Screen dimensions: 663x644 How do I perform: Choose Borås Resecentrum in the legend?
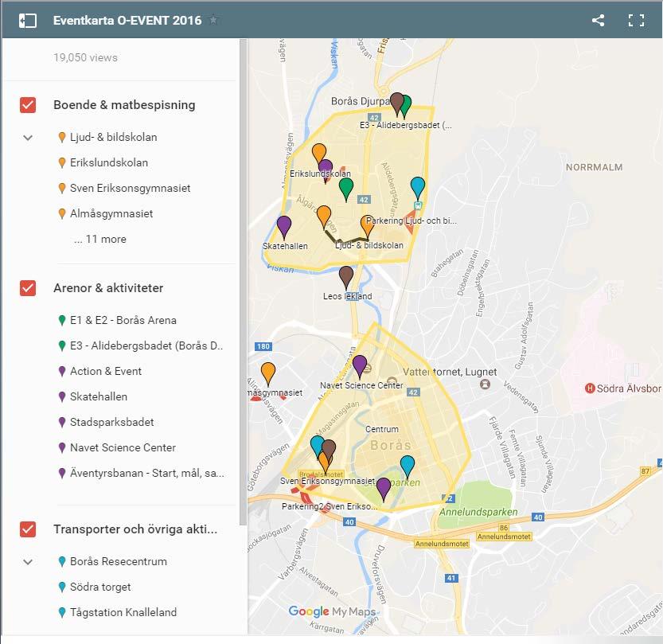point(119,561)
